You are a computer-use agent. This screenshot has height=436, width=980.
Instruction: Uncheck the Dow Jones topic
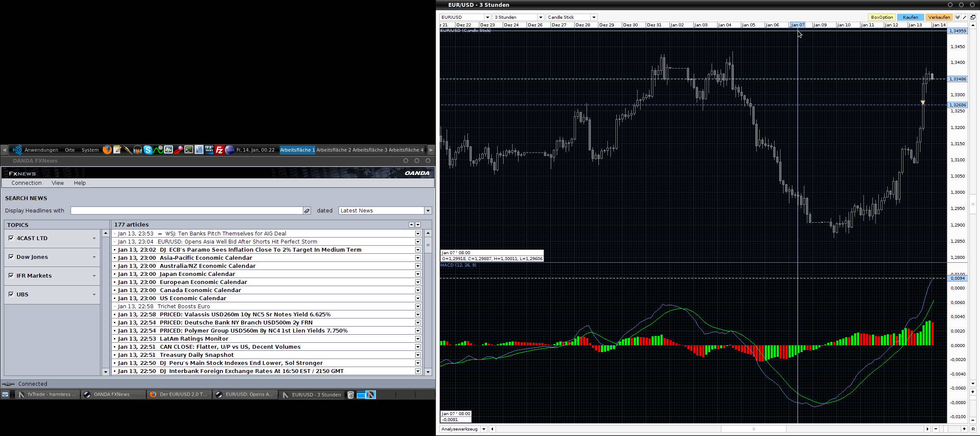tap(11, 256)
